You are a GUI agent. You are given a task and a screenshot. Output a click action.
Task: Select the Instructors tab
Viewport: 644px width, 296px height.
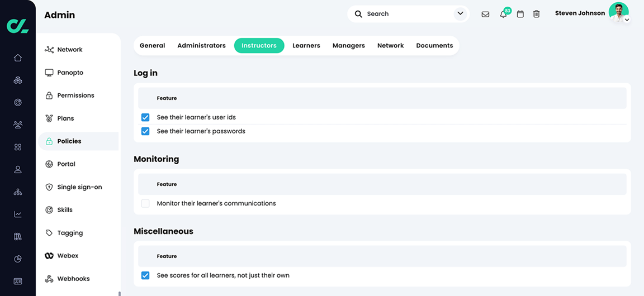[x=259, y=46]
